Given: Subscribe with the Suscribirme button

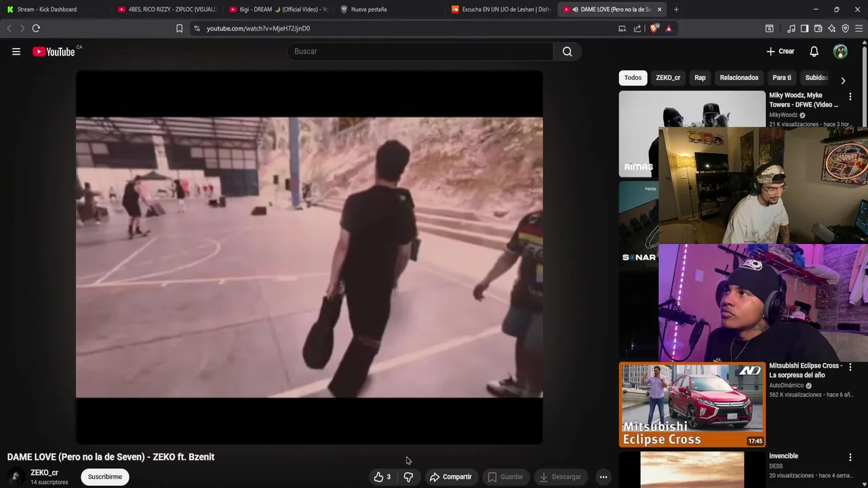Looking at the screenshot, I should pos(105,476).
